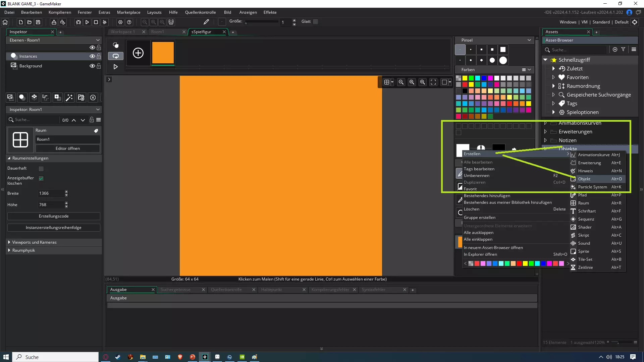Click the add frame plus icon
The image size is (644, 362).
138,53
